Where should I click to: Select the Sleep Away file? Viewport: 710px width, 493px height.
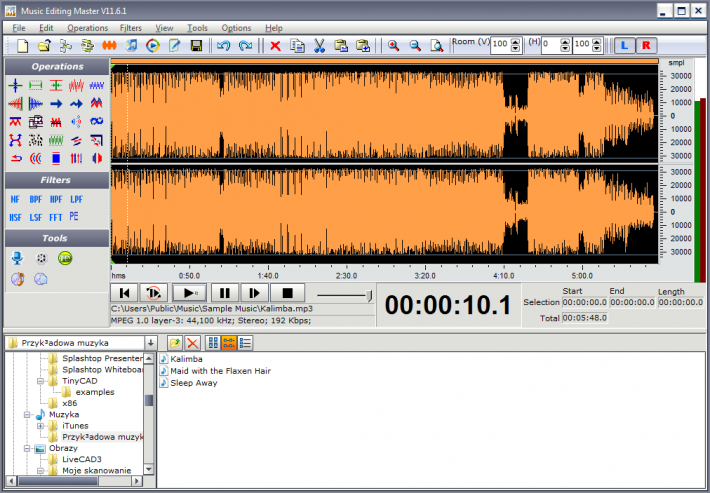pos(189,383)
